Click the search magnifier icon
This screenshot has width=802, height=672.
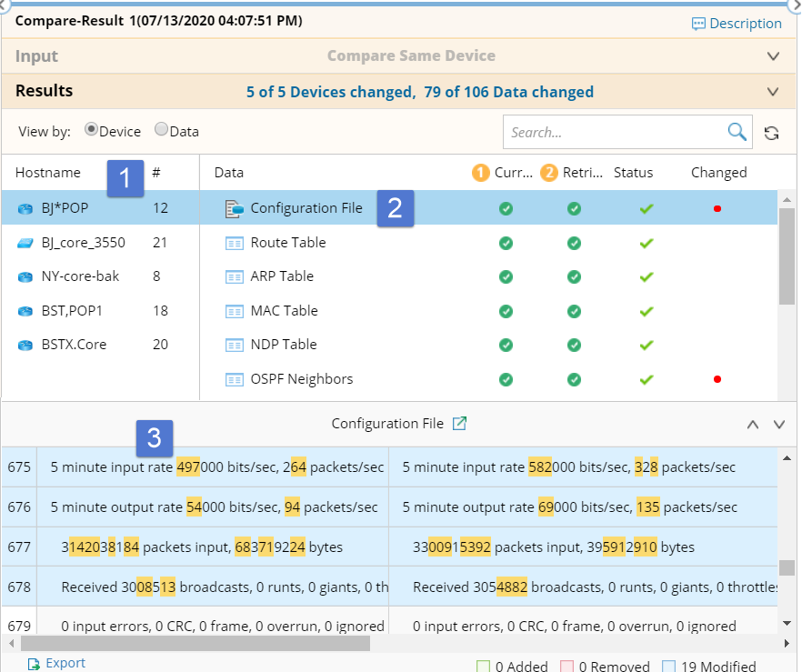pos(737,133)
